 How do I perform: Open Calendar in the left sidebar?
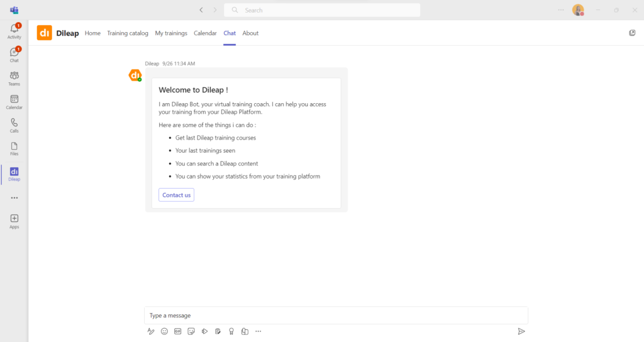click(x=14, y=102)
